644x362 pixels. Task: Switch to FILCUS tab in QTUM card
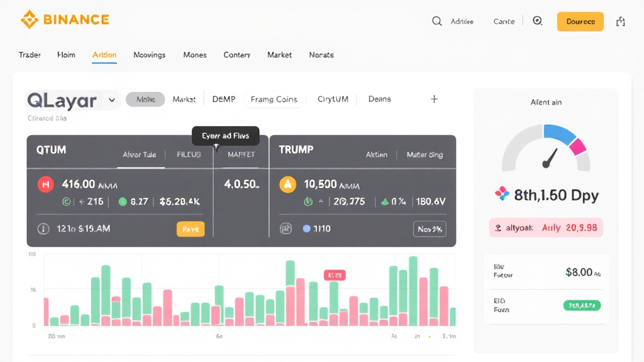(x=189, y=155)
